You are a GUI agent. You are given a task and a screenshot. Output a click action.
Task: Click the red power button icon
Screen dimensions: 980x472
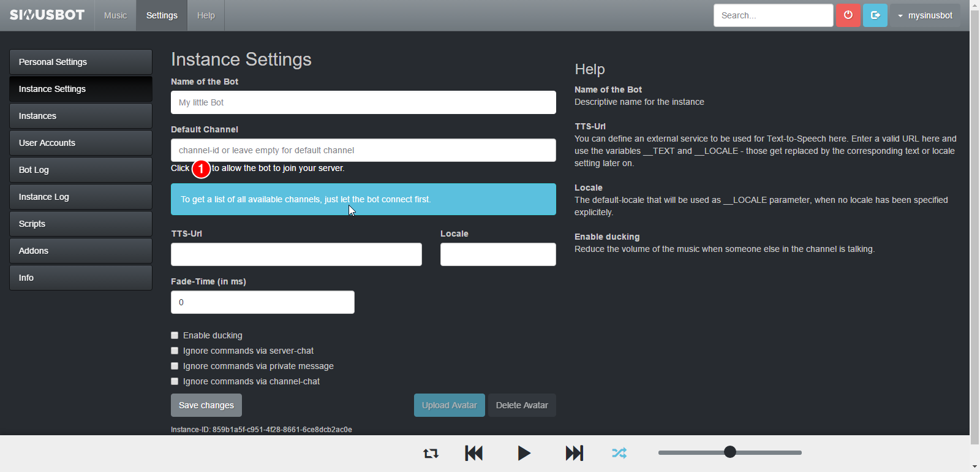point(848,15)
